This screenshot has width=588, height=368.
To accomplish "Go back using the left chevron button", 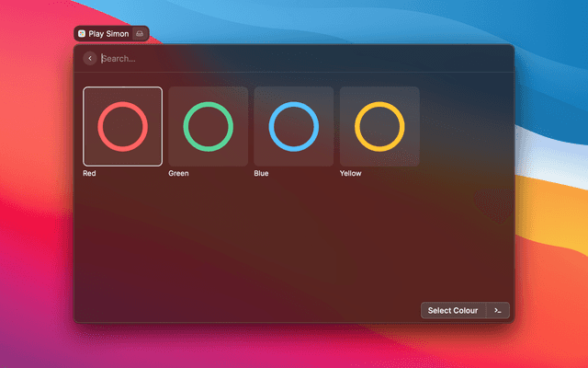I will (90, 59).
